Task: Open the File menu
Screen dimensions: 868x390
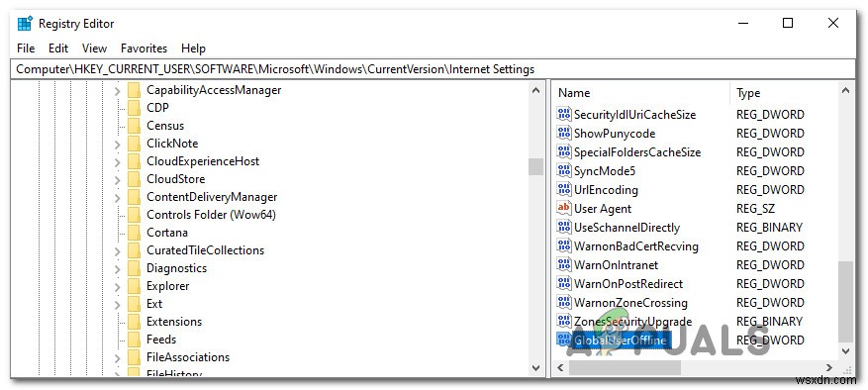Action: [x=26, y=49]
